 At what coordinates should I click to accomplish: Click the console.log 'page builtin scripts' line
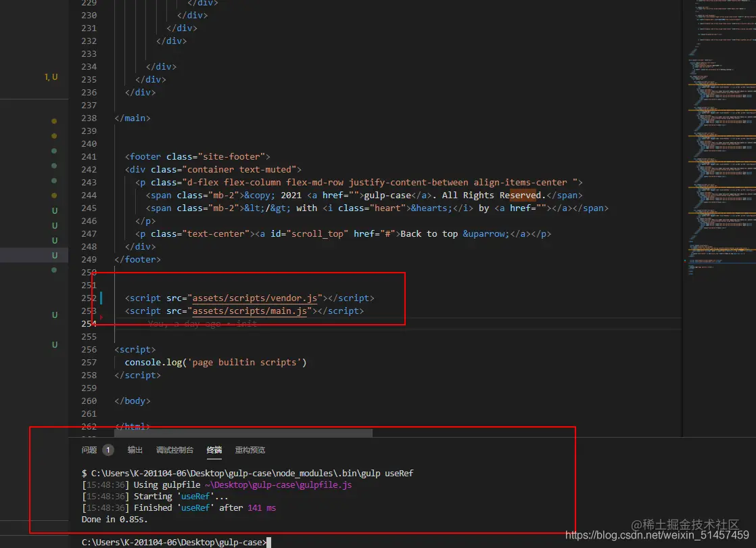coord(216,362)
